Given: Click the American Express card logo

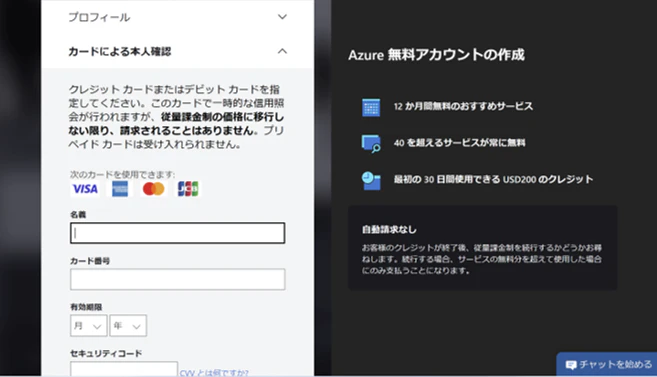Looking at the screenshot, I should coord(120,189).
